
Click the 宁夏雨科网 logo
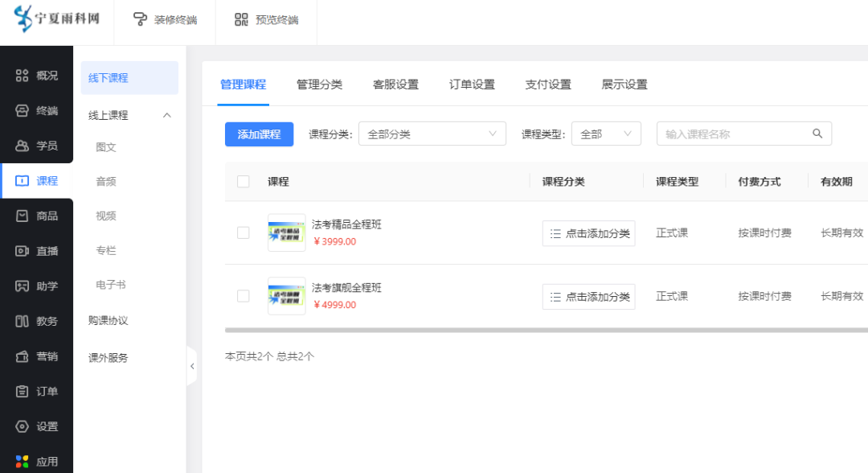tap(56, 19)
